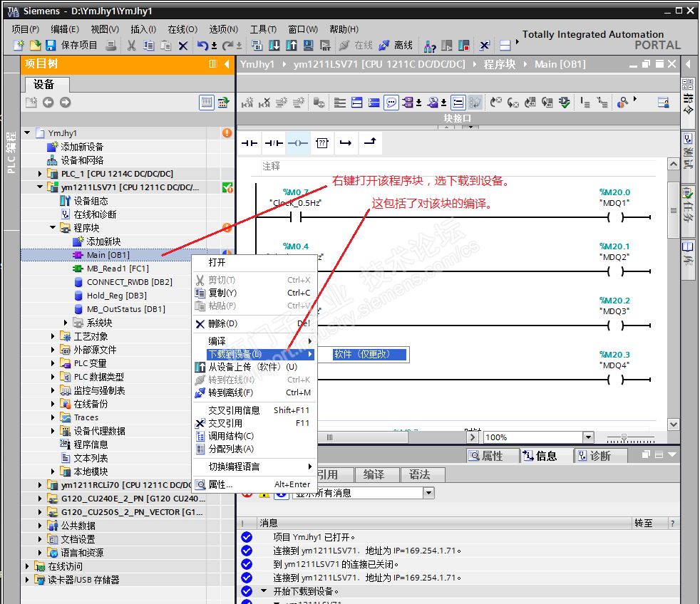Expand the PLC_1 [CPU 1214C DC/DC/DC] node

[x=40, y=174]
